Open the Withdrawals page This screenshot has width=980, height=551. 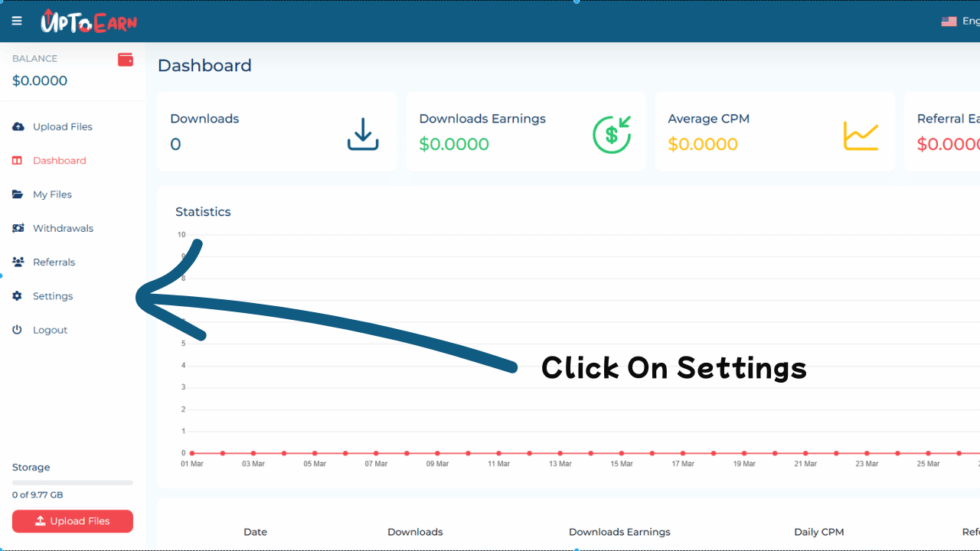[63, 228]
